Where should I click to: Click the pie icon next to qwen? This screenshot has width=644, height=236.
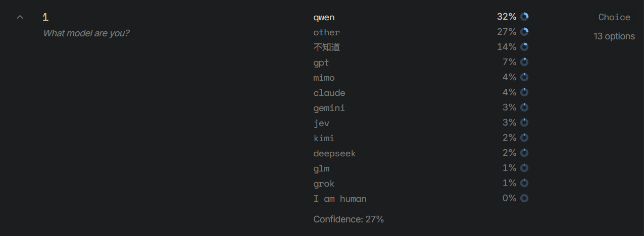pyautogui.click(x=524, y=17)
